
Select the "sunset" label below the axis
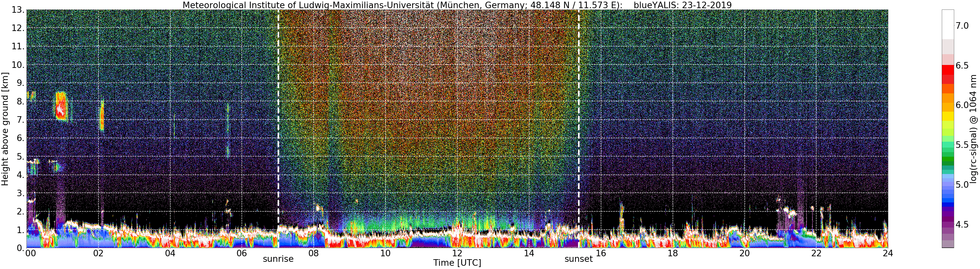click(578, 259)
